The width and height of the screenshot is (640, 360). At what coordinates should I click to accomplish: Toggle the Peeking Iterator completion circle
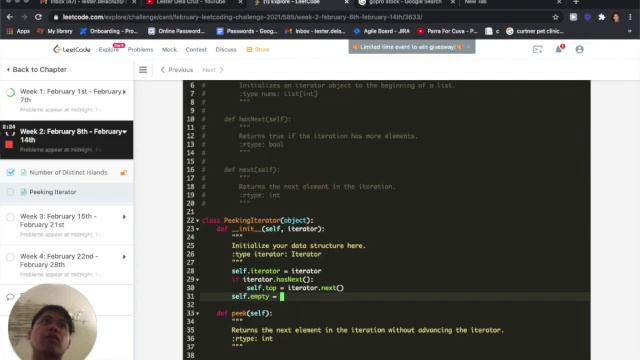[x=11, y=192]
